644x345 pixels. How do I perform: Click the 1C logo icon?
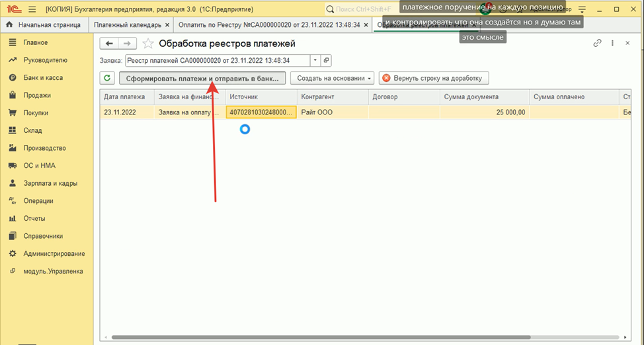pos(14,9)
